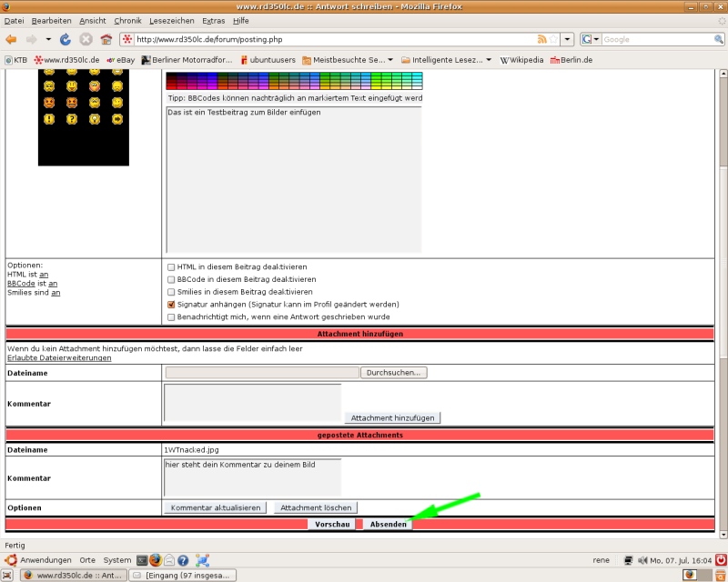
Task: Open the Lesezeichen menu
Action: (170, 20)
